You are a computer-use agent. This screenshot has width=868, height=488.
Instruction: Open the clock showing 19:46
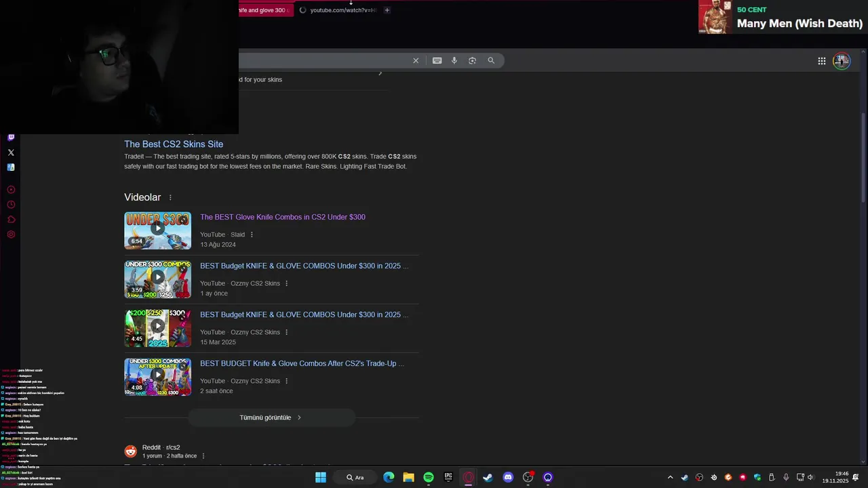835,477
